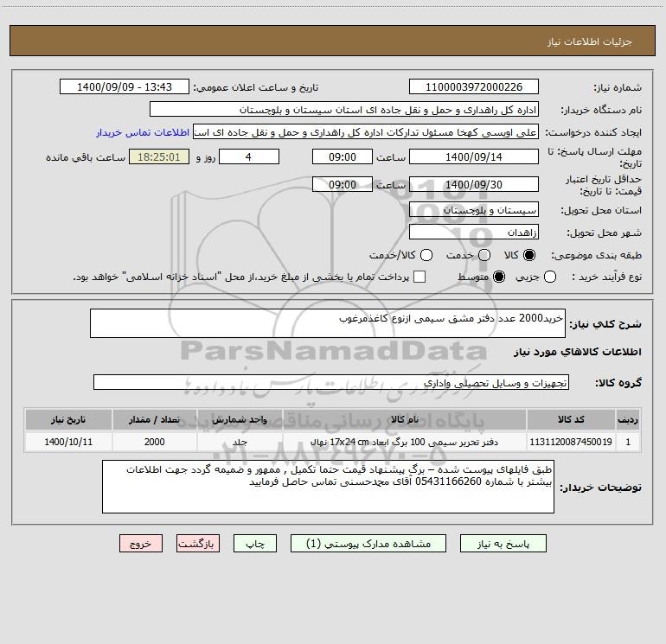Image resolution: width=666 pixels, height=644 pixels.
Task: Choose the متوسط purchase type radio
Action: [x=499, y=277]
